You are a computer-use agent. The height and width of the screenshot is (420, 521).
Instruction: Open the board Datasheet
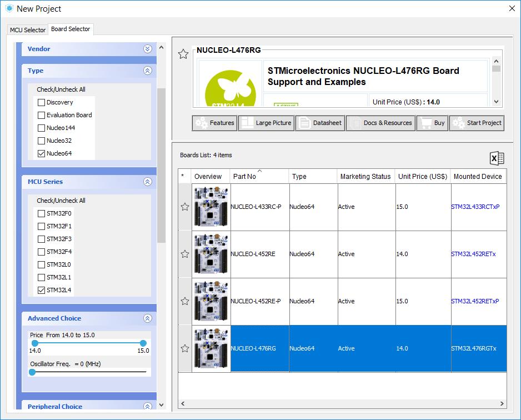click(320, 123)
